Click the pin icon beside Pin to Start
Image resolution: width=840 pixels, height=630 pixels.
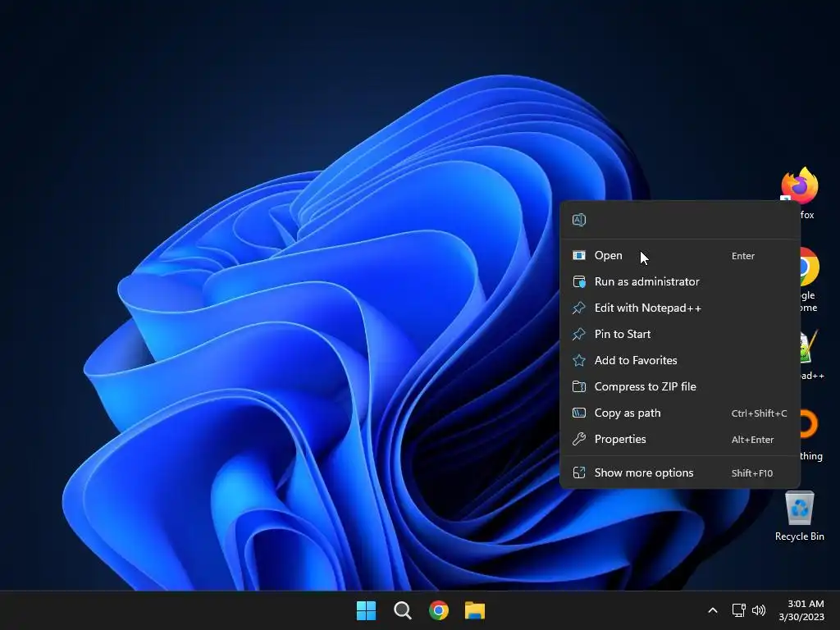(579, 335)
